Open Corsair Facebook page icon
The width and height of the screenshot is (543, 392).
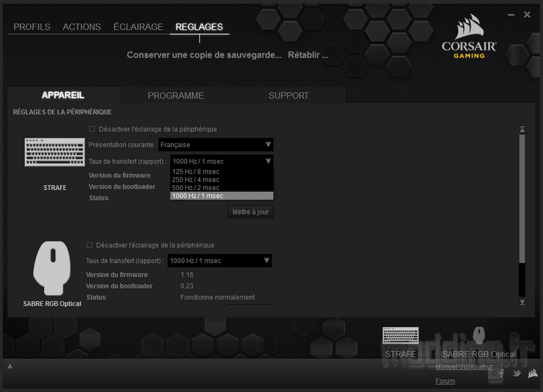(x=501, y=373)
